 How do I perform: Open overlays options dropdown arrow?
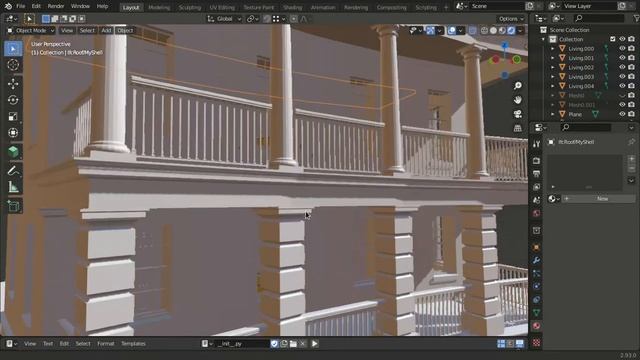(460, 31)
